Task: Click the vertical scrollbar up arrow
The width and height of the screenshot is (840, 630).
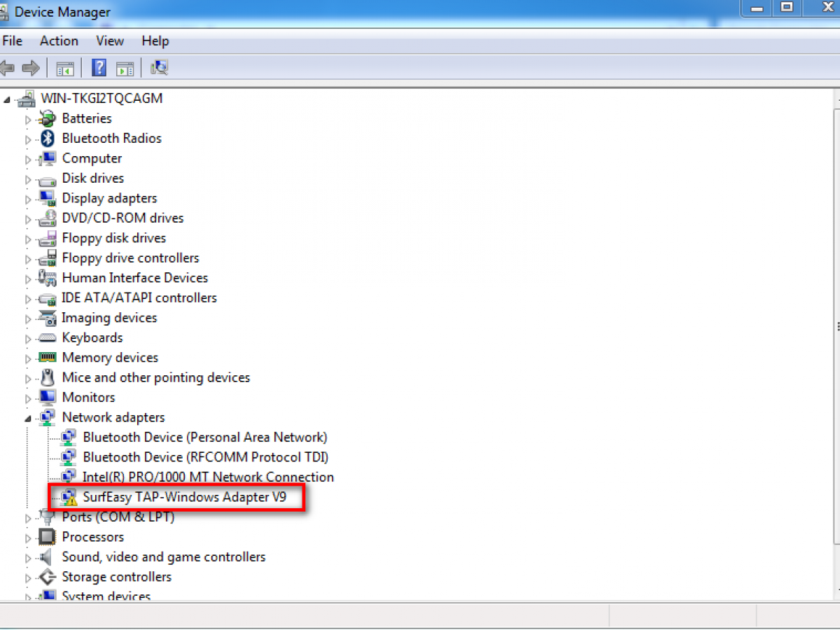Action: click(x=836, y=98)
